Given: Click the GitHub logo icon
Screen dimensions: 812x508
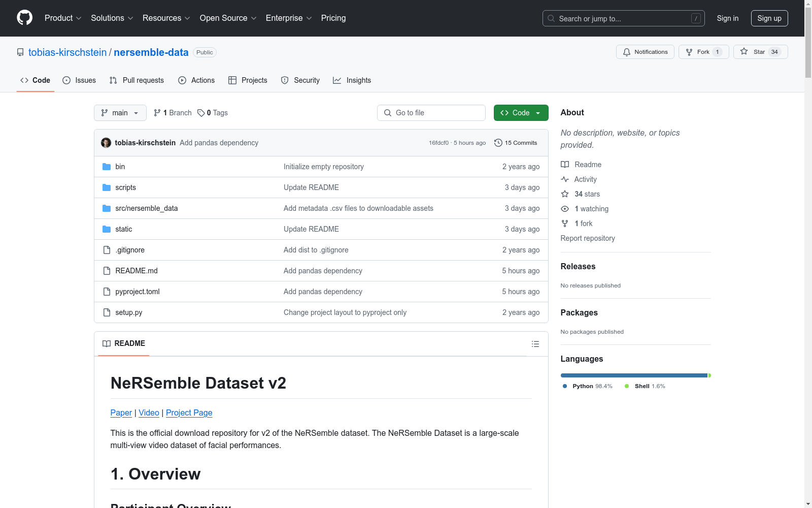Looking at the screenshot, I should 24,18.
